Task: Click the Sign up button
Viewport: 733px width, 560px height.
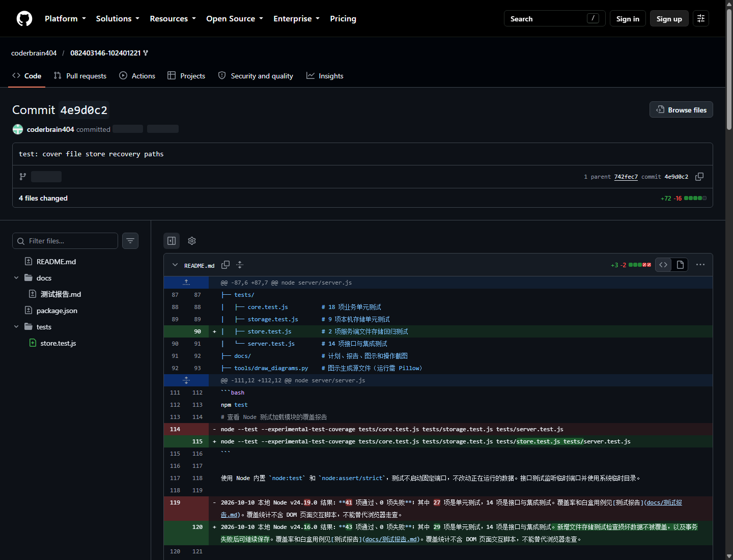Action: coord(669,19)
